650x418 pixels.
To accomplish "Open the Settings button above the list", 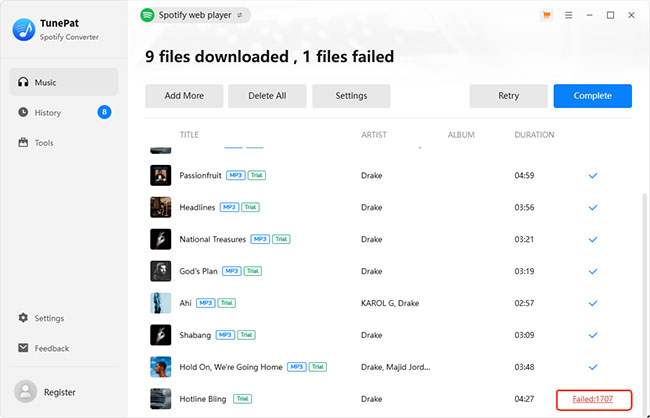I will [x=351, y=96].
